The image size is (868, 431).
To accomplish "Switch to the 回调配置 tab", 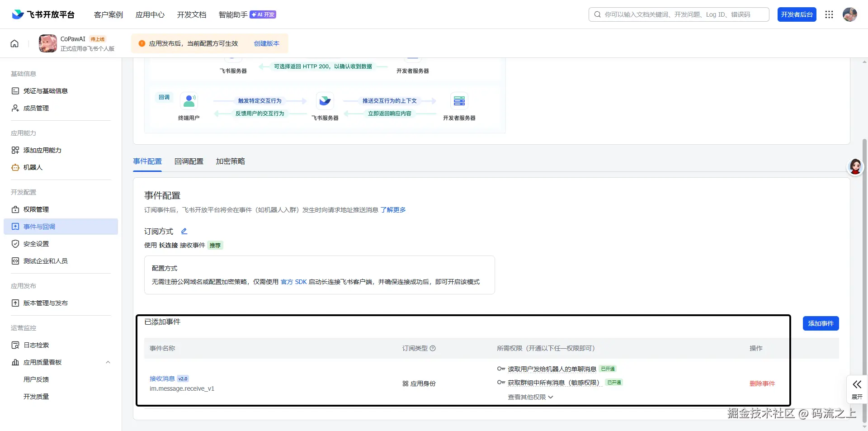I will 189,161.
